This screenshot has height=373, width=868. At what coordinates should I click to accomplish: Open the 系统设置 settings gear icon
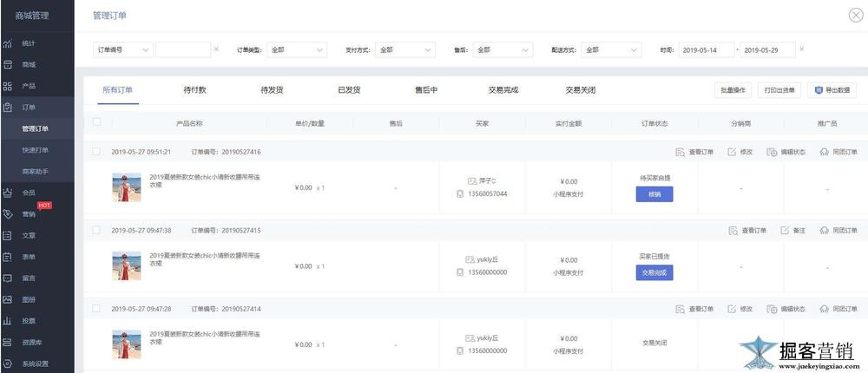tap(7, 363)
